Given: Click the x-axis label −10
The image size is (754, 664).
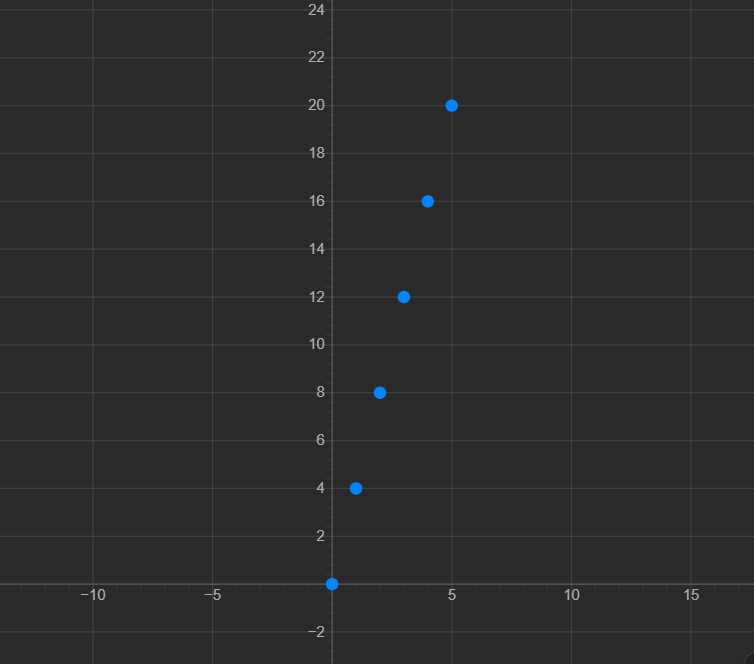Looking at the screenshot, I should point(93,595).
